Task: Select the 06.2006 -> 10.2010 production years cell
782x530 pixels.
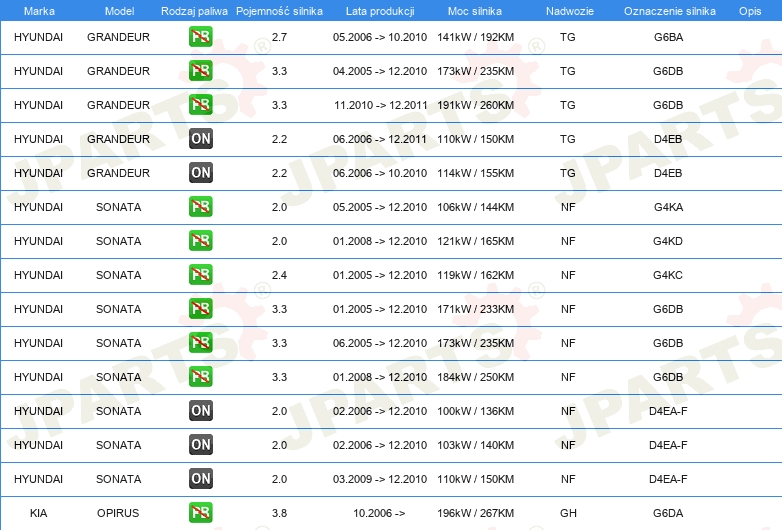Action: click(380, 173)
